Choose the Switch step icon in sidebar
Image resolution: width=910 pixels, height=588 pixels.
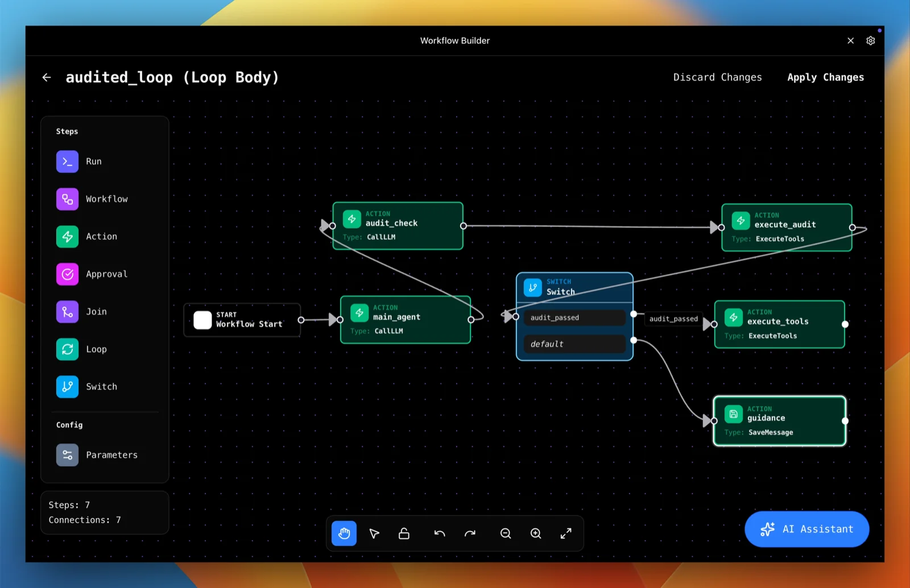pyautogui.click(x=67, y=387)
